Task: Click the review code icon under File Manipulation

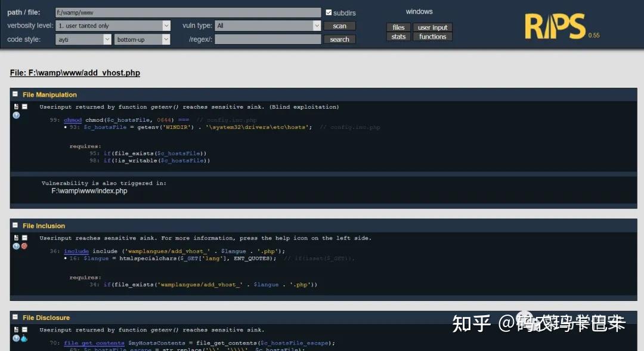Action: tap(16, 106)
